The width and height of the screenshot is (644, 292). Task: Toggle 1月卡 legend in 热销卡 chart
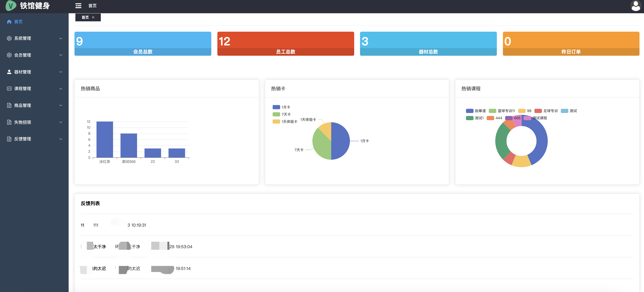276,107
